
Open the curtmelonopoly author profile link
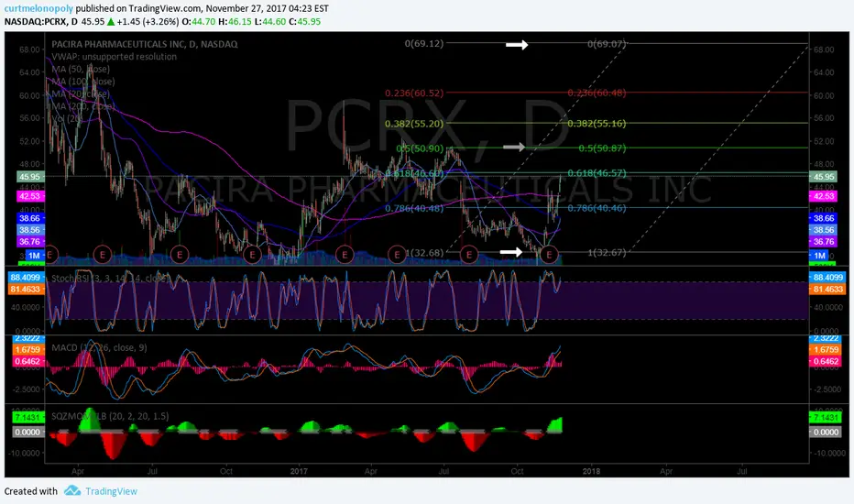click(38, 9)
